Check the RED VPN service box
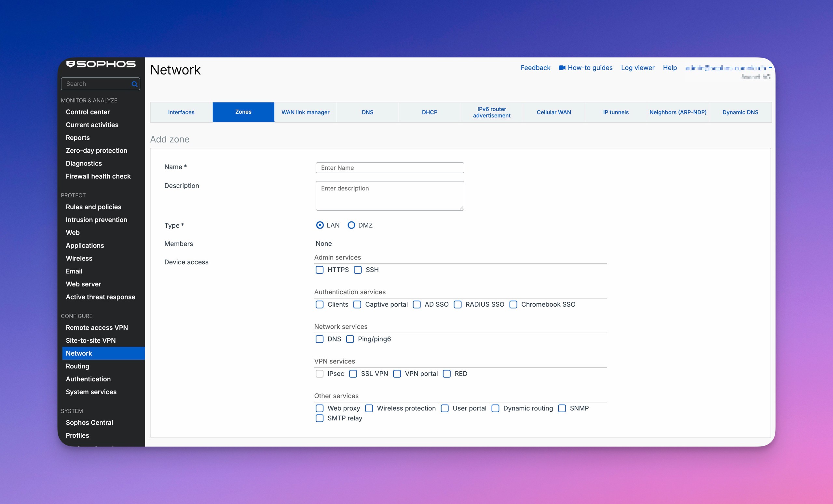Viewport: 833px width, 504px height. [x=446, y=374]
